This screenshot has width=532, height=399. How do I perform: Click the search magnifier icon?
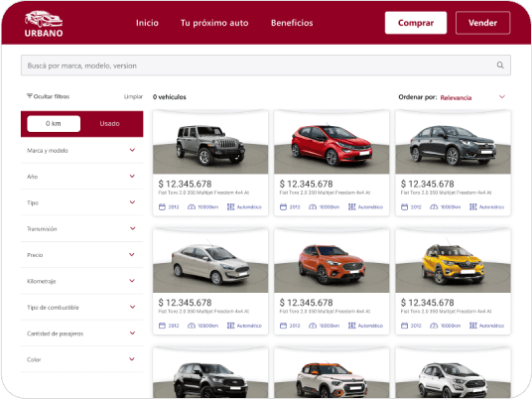tap(500, 66)
